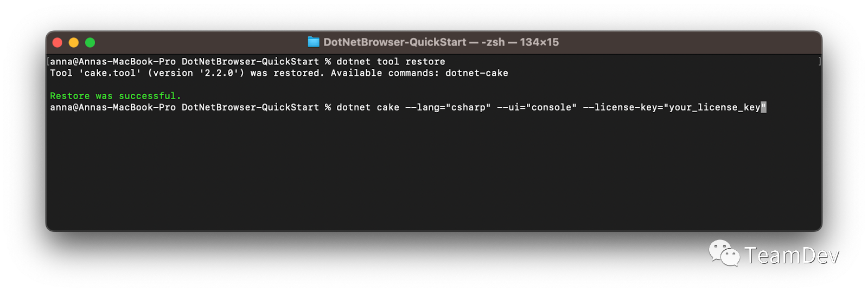Click the green zoom window button

(90, 42)
